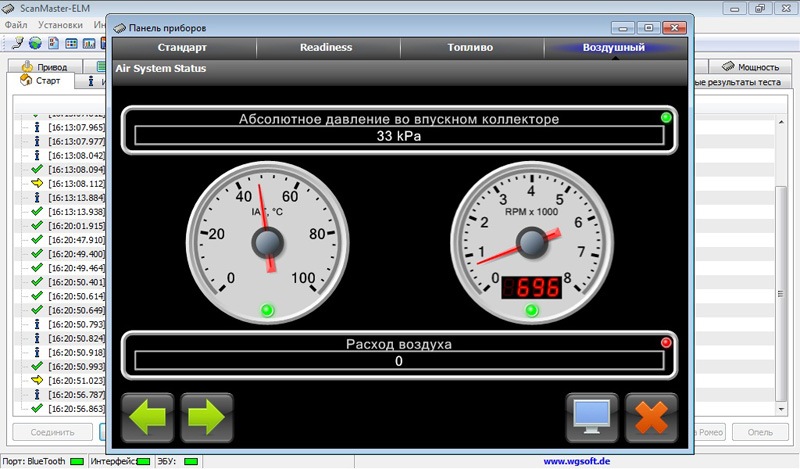This screenshot has width=800, height=469.
Task: Select the Топливо dashboard tab
Action: click(x=470, y=48)
